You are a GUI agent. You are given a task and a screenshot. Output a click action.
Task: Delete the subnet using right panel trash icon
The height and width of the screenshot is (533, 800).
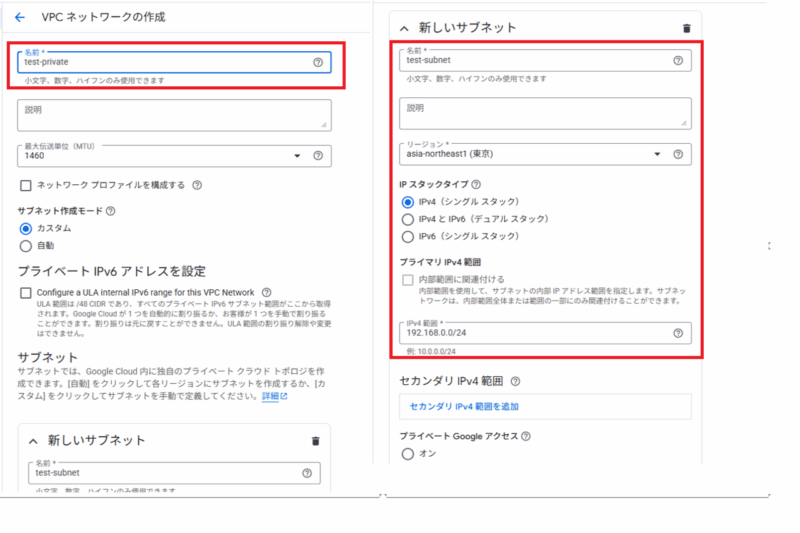pos(686,28)
